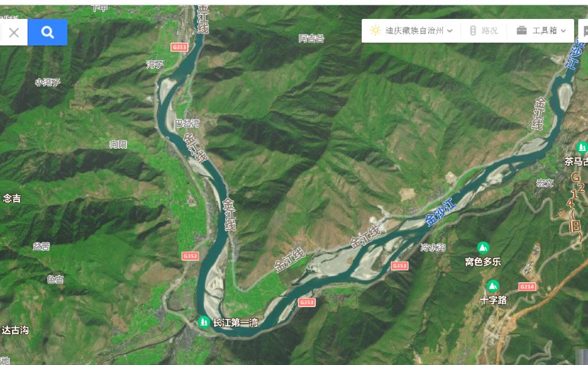Click the toolbox briefcase icon
The height and width of the screenshot is (365, 588).
click(x=521, y=30)
